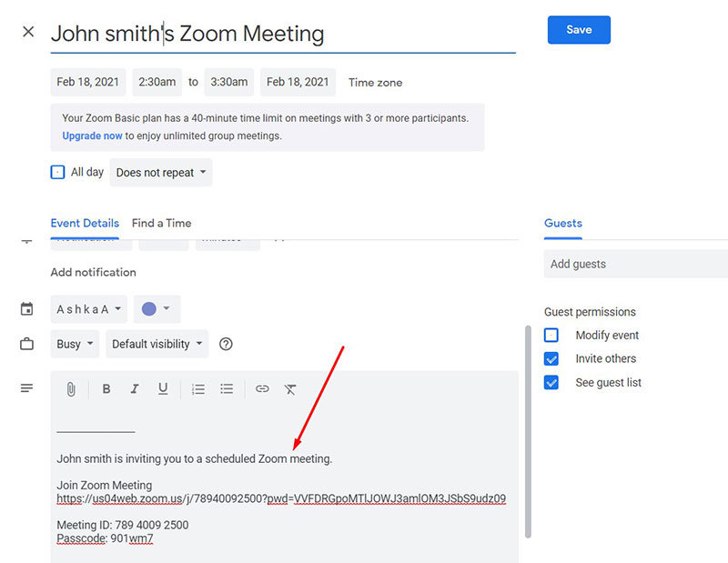This screenshot has width=728, height=563.
Task: Toggle italic formatting in description
Action: pos(135,389)
